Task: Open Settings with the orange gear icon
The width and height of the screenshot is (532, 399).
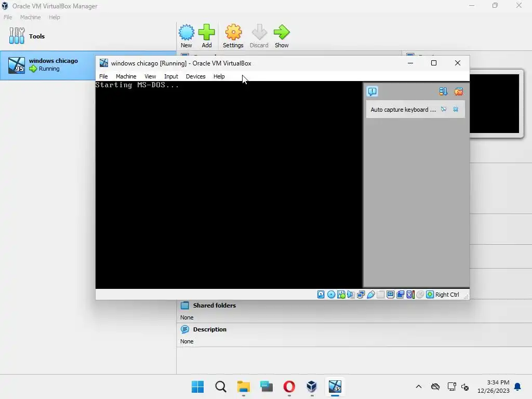Action: (233, 36)
